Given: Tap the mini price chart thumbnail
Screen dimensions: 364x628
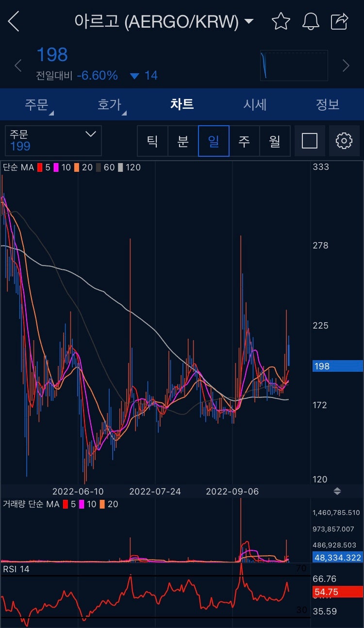Looking at the screenshot, I should pyautogui.click(x=294, y=66).
